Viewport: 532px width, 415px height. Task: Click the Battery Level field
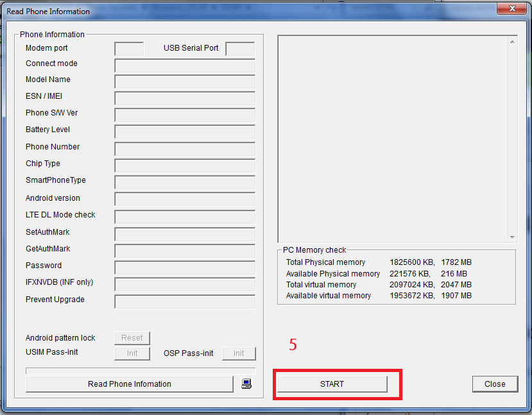185,131
